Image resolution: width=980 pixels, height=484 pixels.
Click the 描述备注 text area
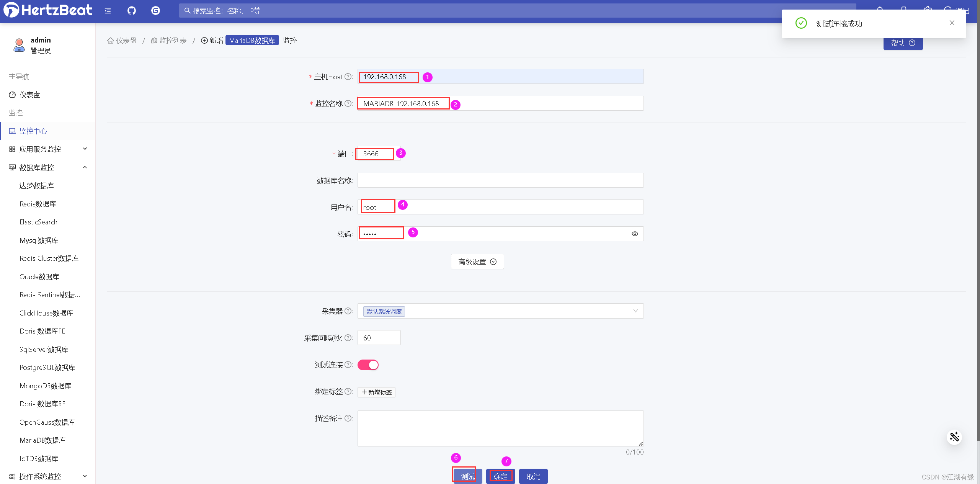click(500, 428)
